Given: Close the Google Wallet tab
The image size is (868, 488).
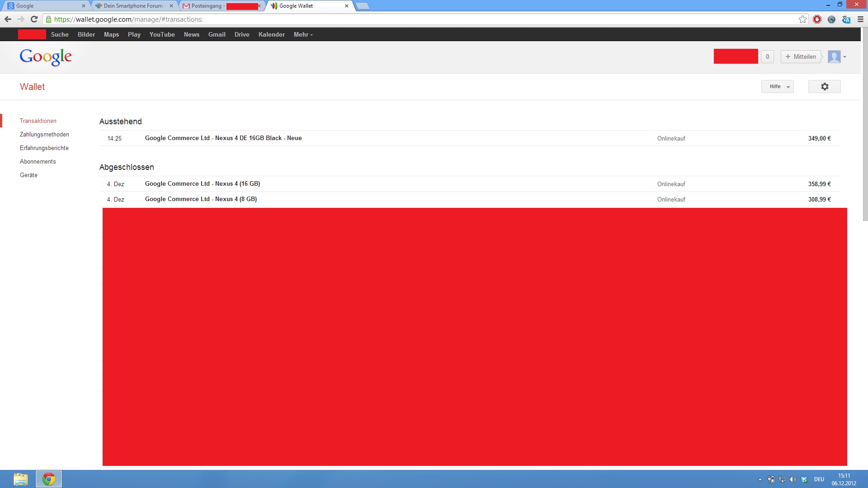Looking at the screenshot, I should pyautogui.click(x=347, y=6).
